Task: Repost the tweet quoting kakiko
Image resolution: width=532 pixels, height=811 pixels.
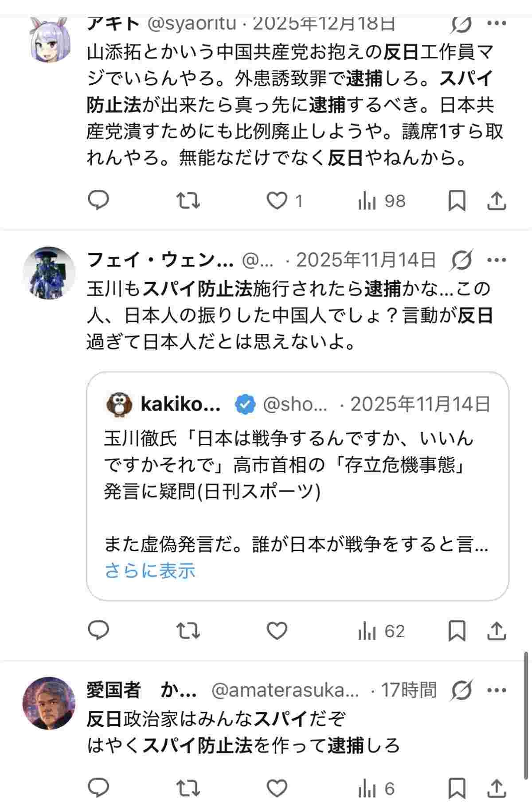Action: (188, 631)
